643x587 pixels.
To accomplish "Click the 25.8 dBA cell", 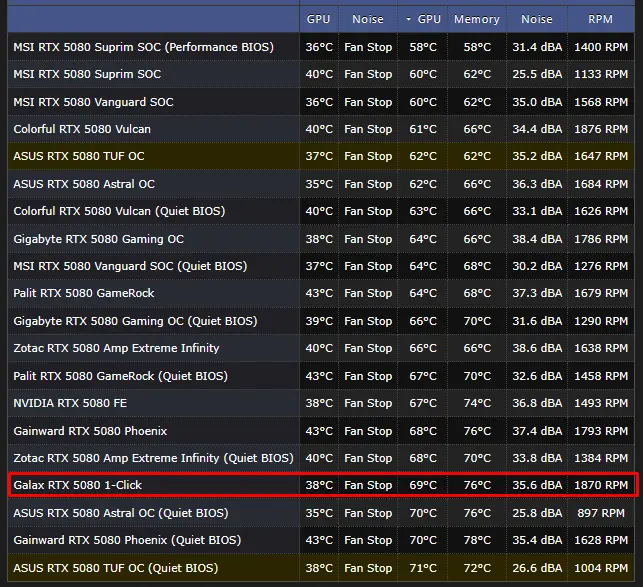I will click(537, 513).
